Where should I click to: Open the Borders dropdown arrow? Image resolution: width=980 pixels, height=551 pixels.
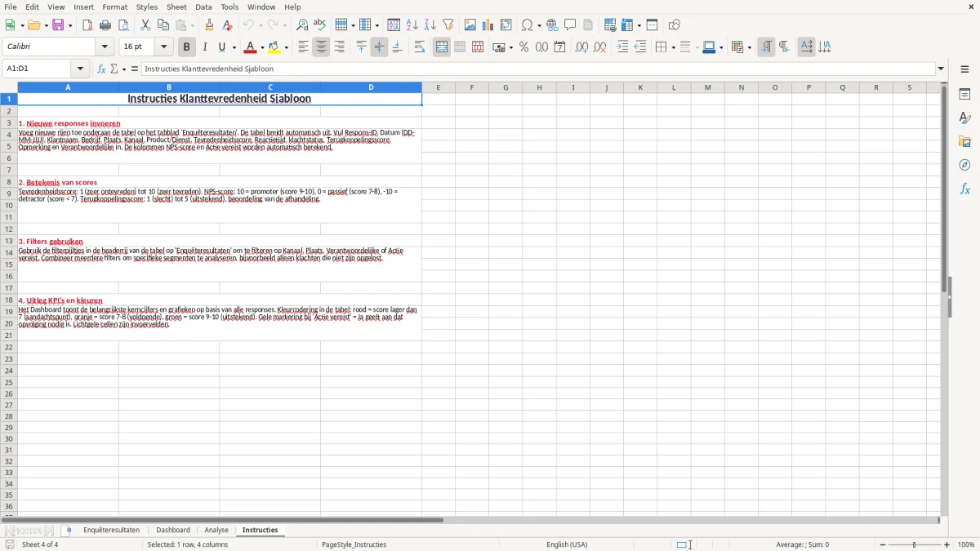coord(673,47)
